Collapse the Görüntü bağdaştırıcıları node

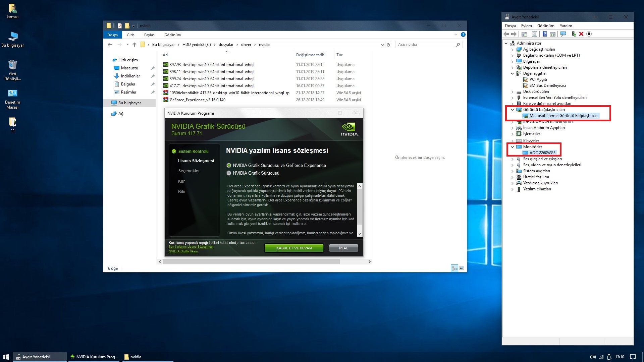pos(512,110)
